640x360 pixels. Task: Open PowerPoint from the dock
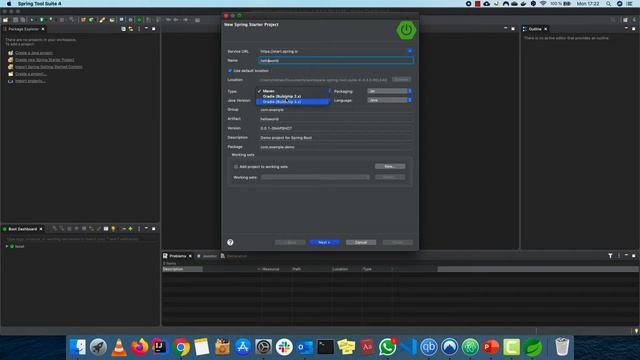tap(491, 347)
